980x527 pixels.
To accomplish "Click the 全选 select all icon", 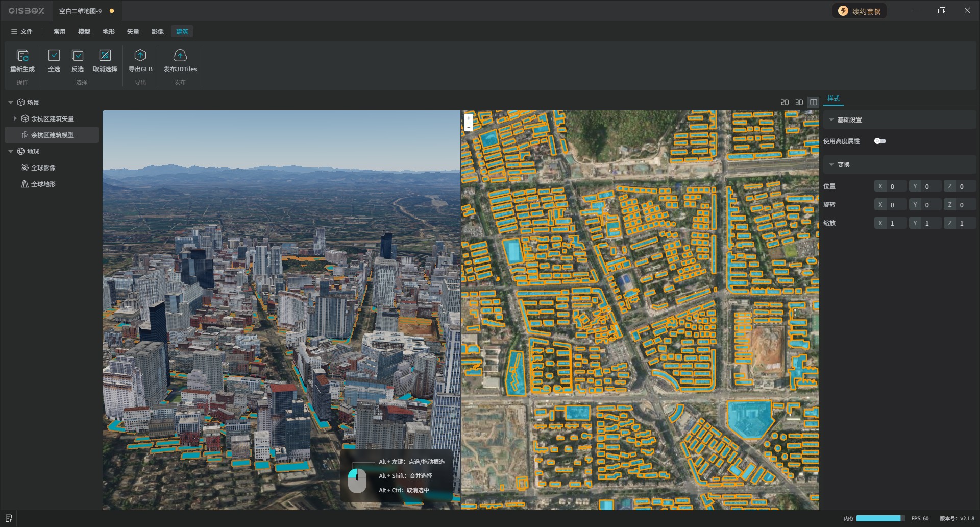I will tap(54, 56).
